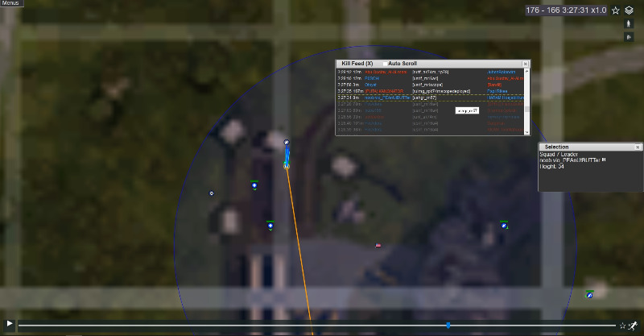Enable the Auto Scroll checkbox in Kill Feed
This screenshot has width=644, height=336.
pos(385,64)
